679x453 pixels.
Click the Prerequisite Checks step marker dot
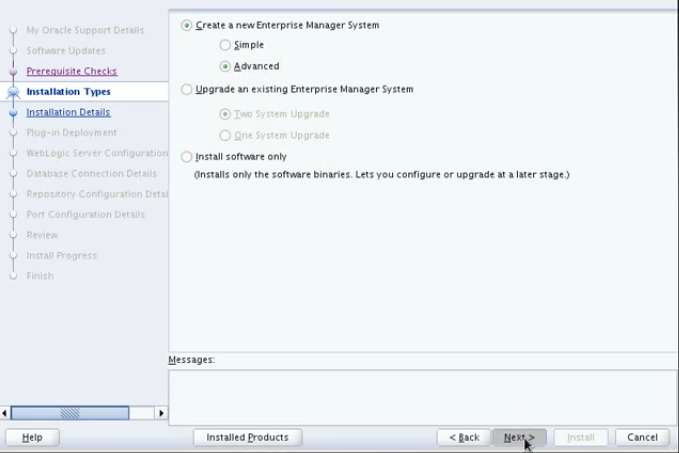[13, 71]
